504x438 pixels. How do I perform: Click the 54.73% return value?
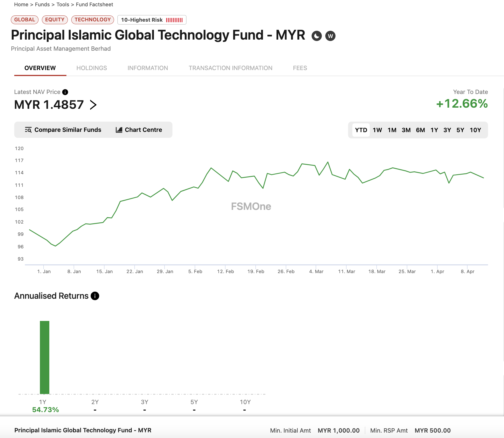coord(45,410)
